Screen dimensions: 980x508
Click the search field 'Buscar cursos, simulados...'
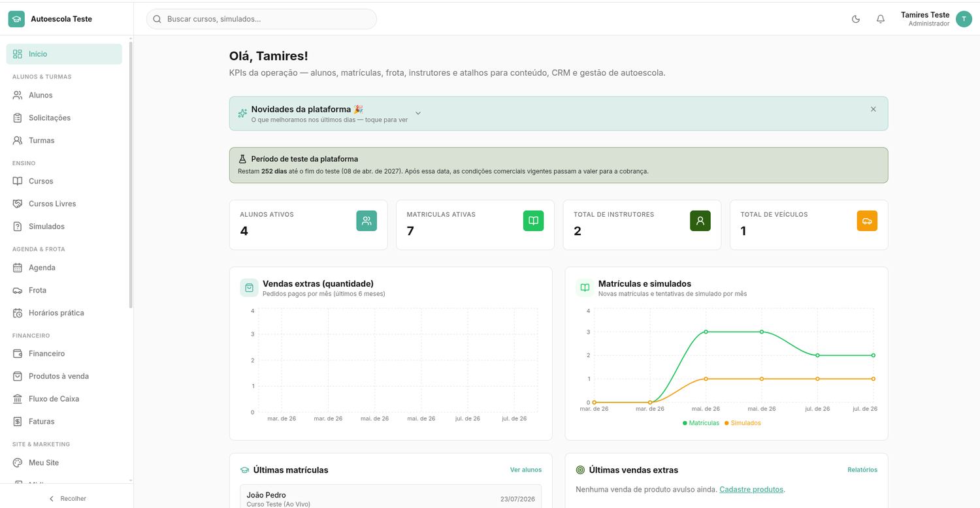(x=261, y=19)
